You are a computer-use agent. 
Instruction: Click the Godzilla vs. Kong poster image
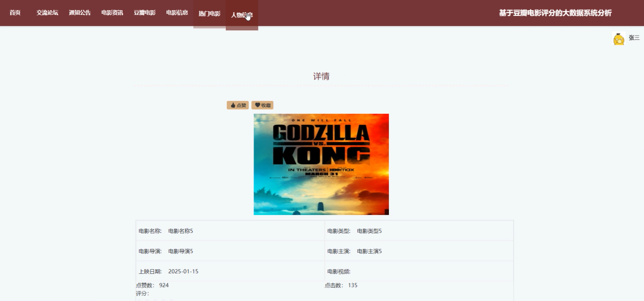pos(321,164)
